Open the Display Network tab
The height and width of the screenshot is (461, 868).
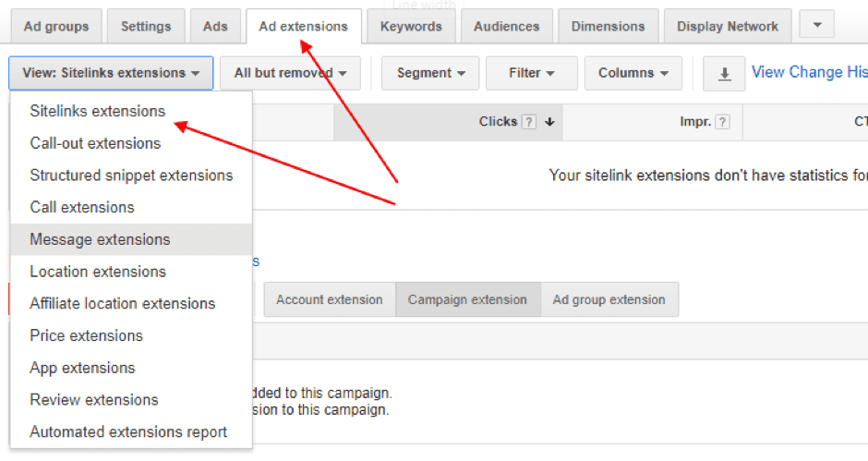click(x=728, y=26)
